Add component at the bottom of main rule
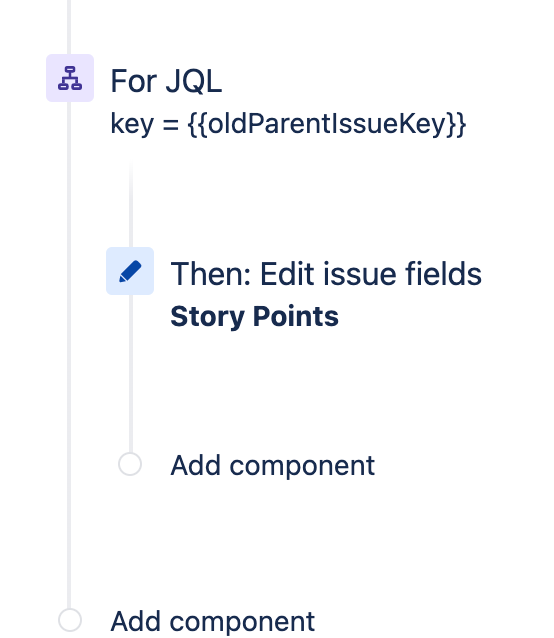 [x=212, y=621]
